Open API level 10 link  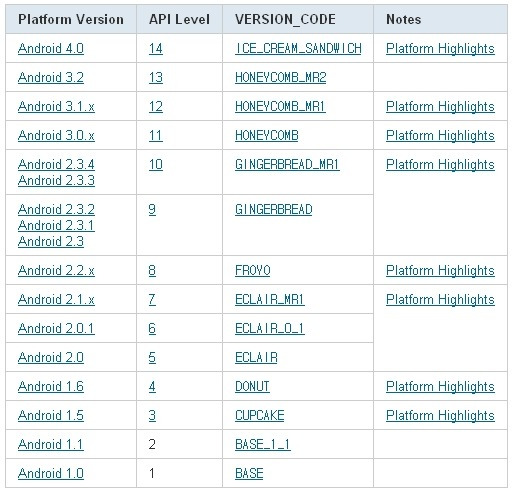(x=156, y=165)
